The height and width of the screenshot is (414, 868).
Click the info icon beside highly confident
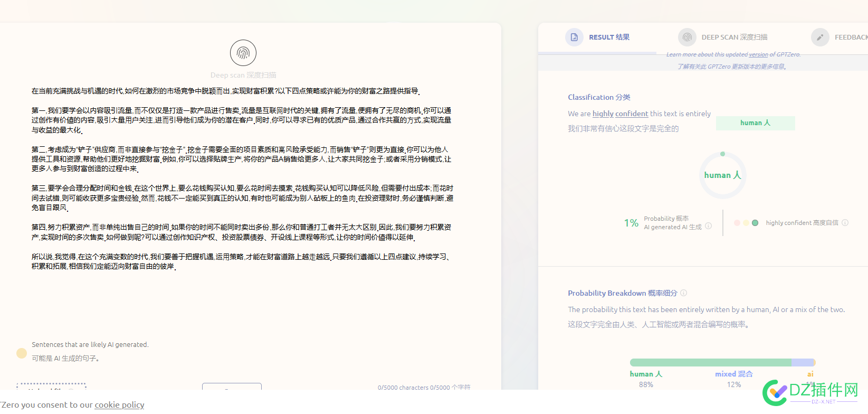point(845,222)
